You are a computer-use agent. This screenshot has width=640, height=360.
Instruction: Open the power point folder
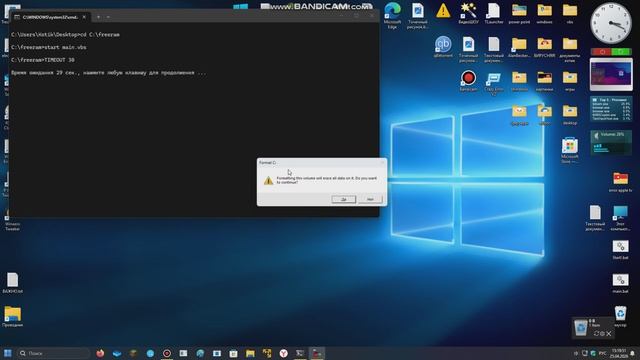pyautogui.click(x=519, y=13)
